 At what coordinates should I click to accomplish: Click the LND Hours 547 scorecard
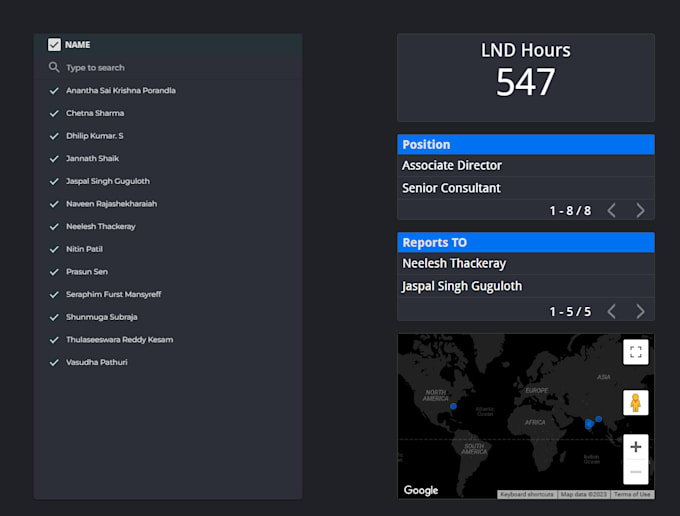coord(526,78)
